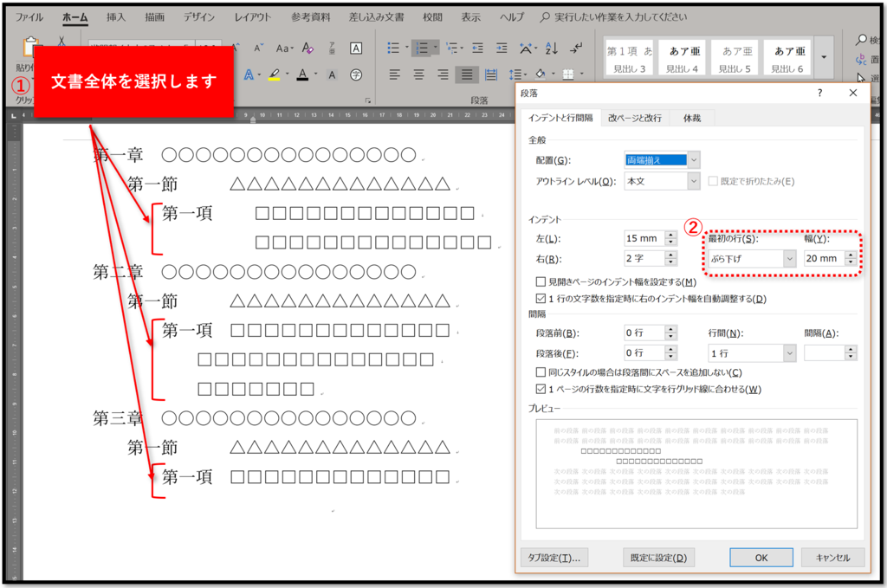Increase the 幅 20 mm stepper
887x588 pixels.
[x=851, y=255]
